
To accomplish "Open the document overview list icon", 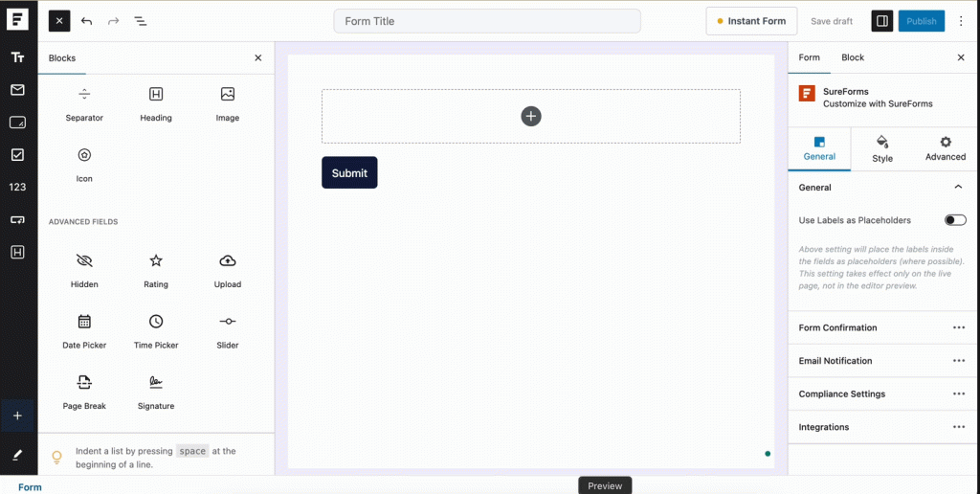I will pyautogui.click(x=140, y=21).
